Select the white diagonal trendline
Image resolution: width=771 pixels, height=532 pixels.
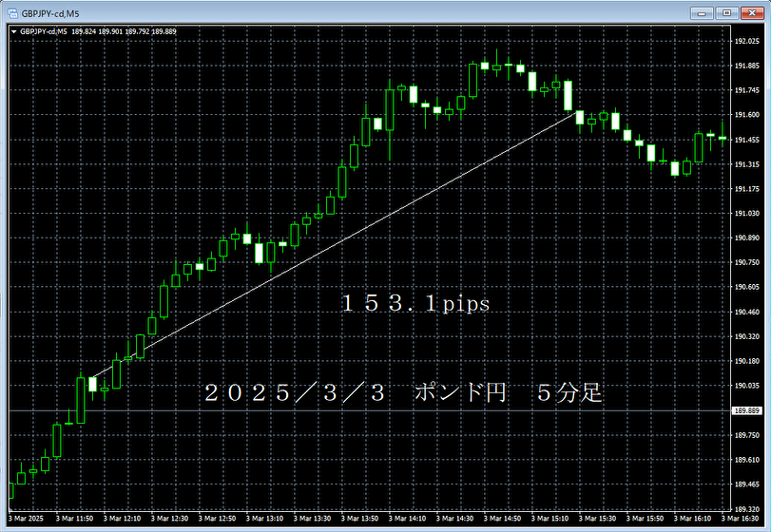coord(333,246)
